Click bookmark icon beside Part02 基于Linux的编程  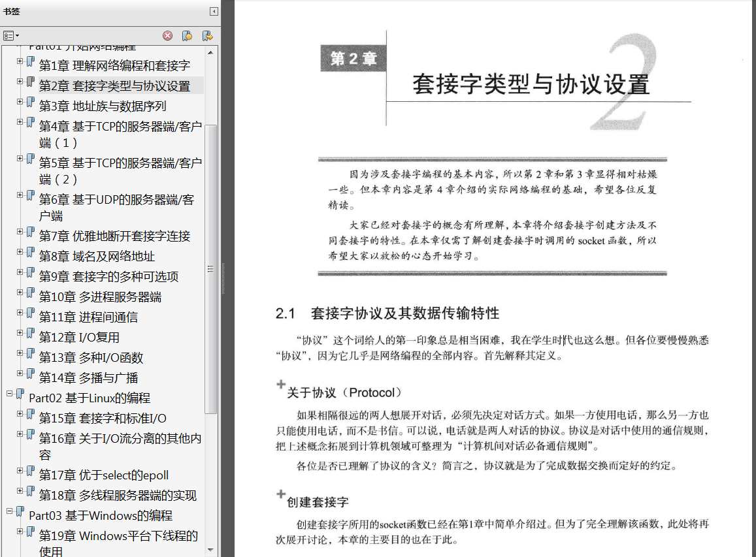pos(20,394)
